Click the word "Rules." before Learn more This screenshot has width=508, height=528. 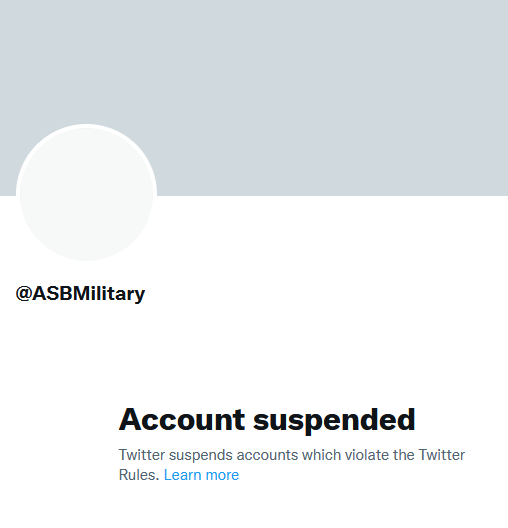pyautogui.click(x=139, y=475)
